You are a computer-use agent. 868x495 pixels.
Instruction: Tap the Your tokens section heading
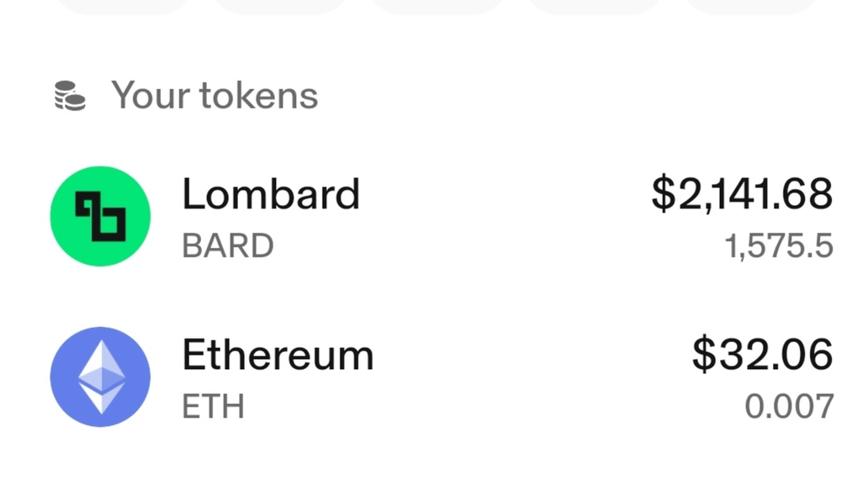click(x=214, y=95)
